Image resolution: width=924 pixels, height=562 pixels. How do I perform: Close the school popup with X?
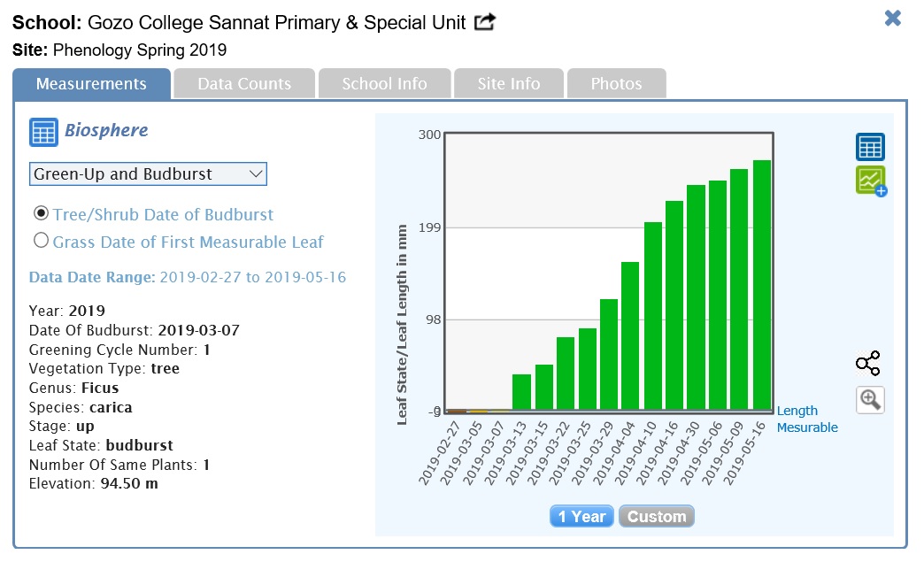(x=893, y=18)
